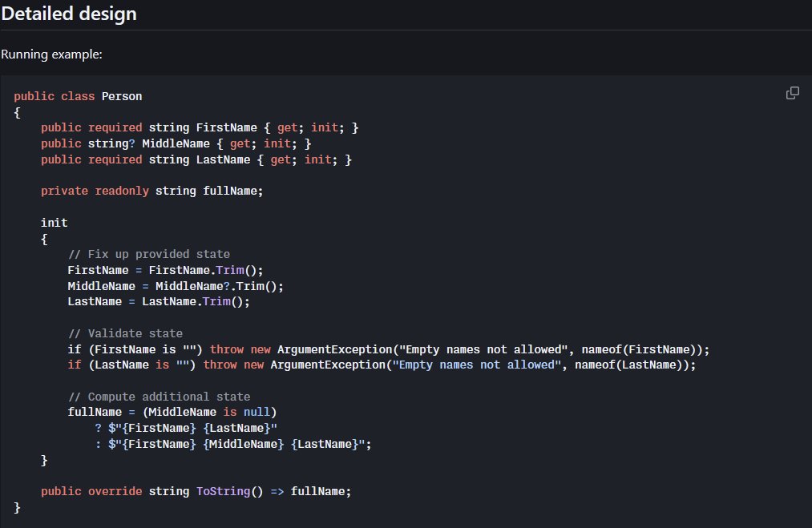
Task: Click the "// Validate state" comment
Action: click(125, 333)
